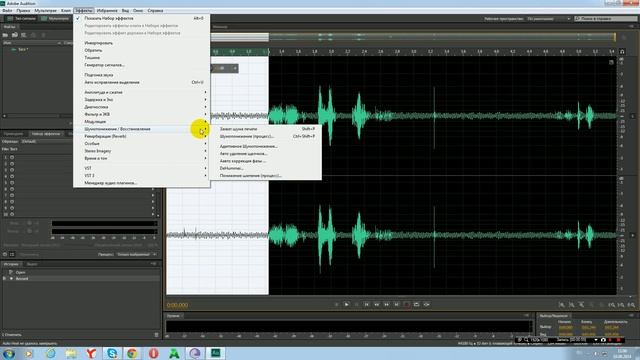Open the Справка menu

pos(155,11)
